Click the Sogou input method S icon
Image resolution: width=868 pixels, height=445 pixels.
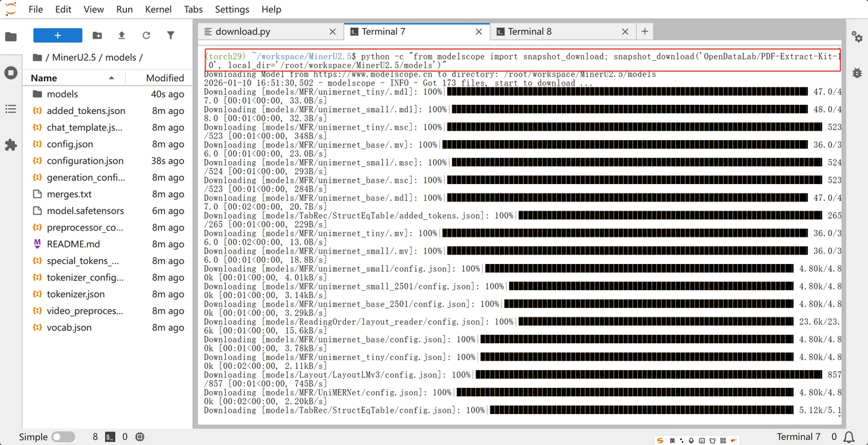[660, 440]
